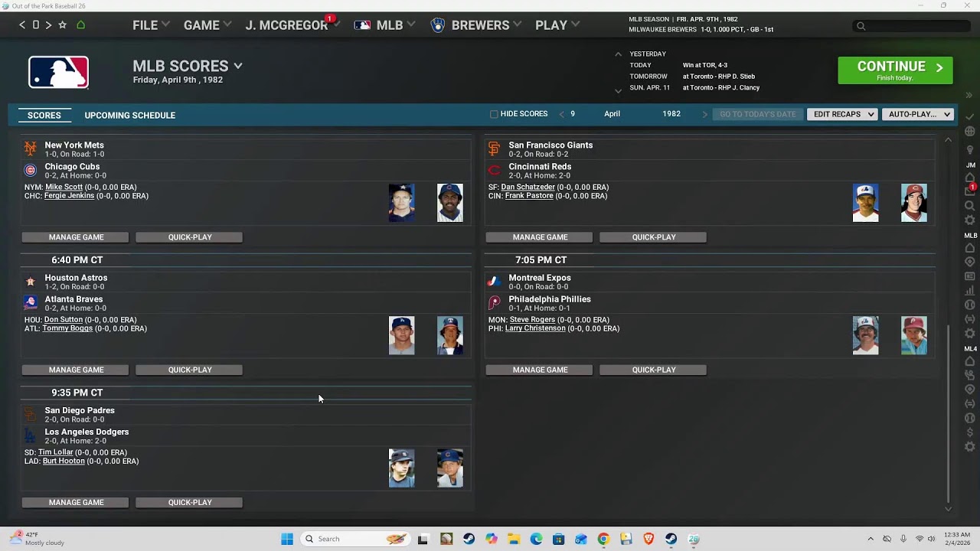Viewport: 980px width, 551px height.
Task: Open Fergie Jenkins player link
Action: (69, 196)
